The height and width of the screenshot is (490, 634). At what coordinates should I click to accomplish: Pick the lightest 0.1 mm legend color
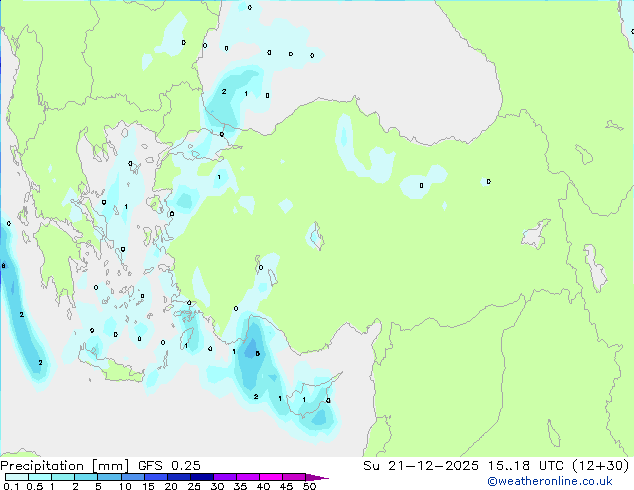[x=15, y=478]
